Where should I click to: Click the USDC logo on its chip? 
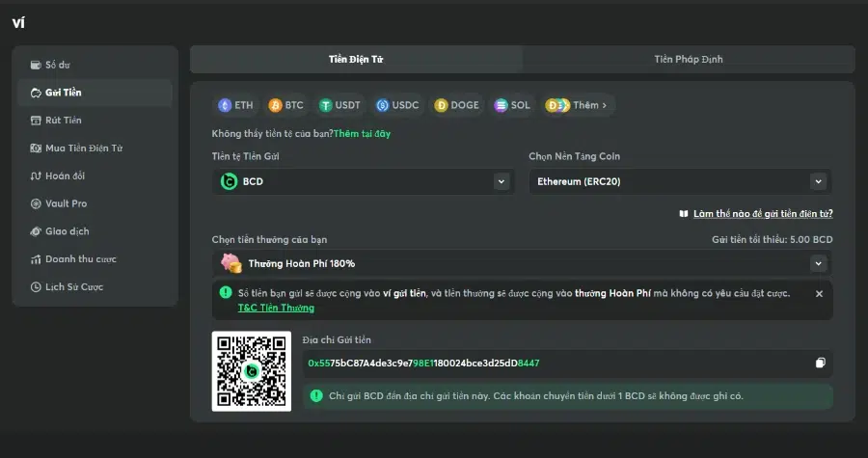click(383, 105)
